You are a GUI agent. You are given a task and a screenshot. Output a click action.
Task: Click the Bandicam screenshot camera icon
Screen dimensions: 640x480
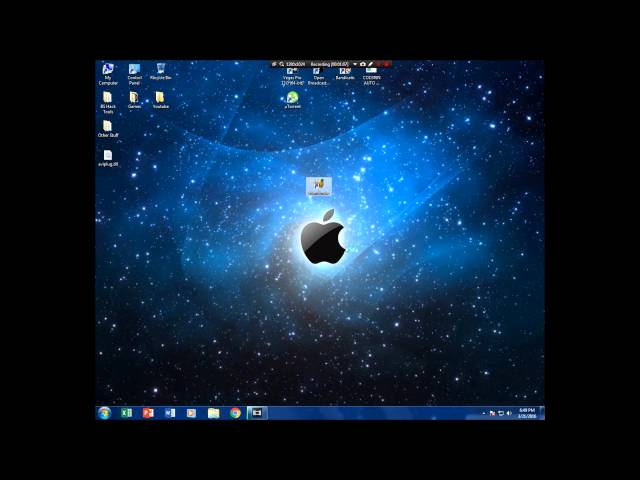pos(362,64)
